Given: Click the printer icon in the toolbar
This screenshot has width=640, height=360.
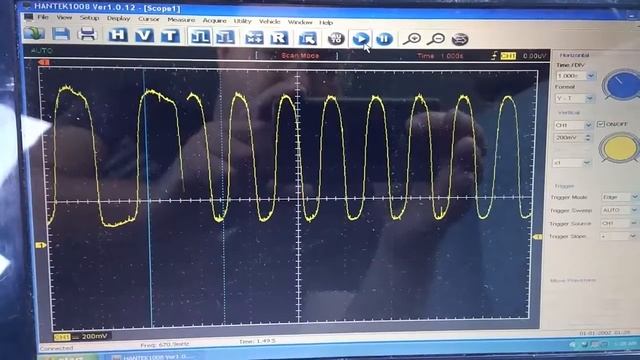Looking at the screenshot, I should pos(87,34).
